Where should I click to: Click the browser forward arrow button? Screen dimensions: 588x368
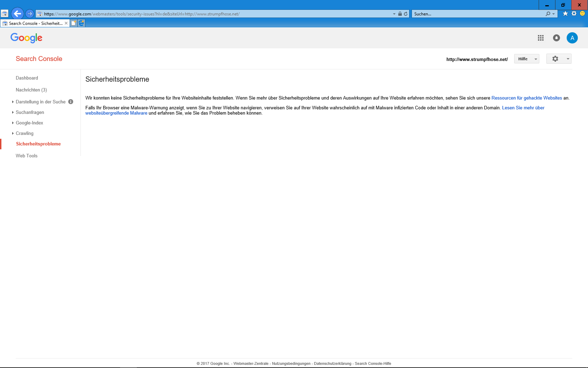30,14
